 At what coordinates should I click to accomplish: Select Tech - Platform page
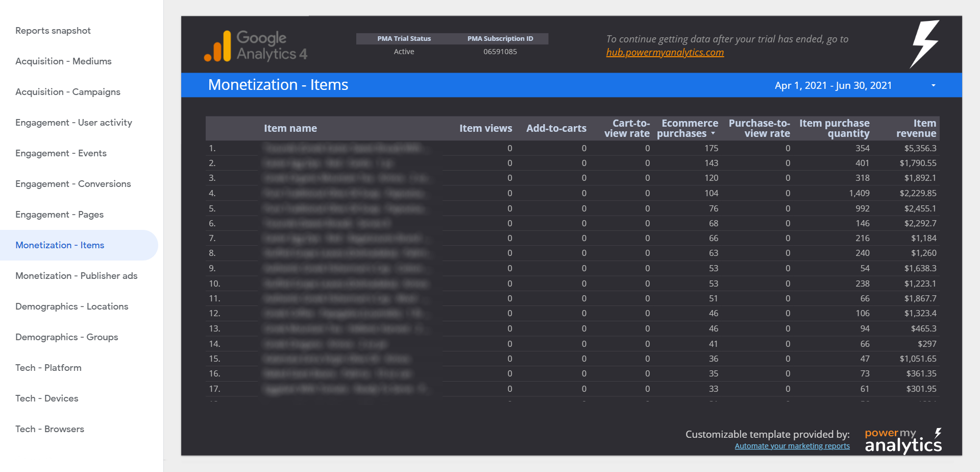pyautogui.click(x=48, y=368)
